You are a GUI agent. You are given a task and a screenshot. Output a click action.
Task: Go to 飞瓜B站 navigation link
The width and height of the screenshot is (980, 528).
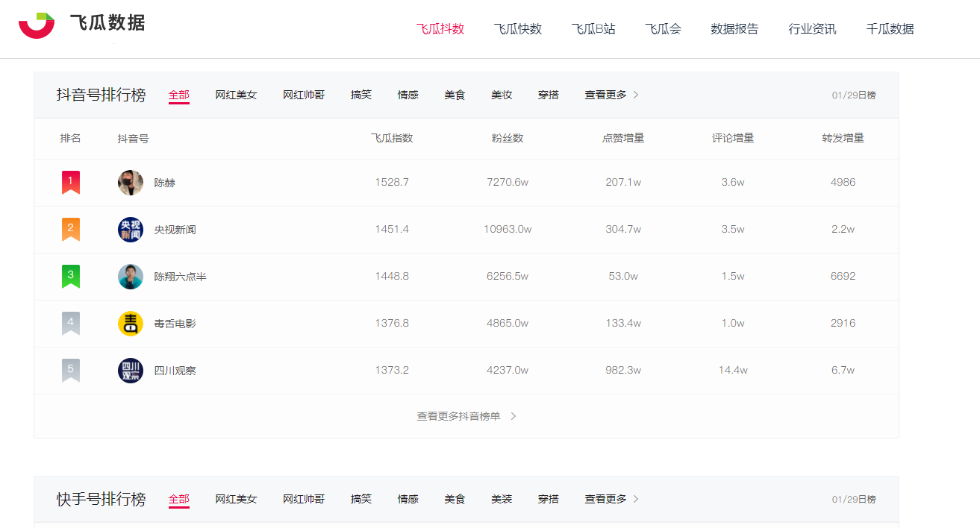pos(593,29)
